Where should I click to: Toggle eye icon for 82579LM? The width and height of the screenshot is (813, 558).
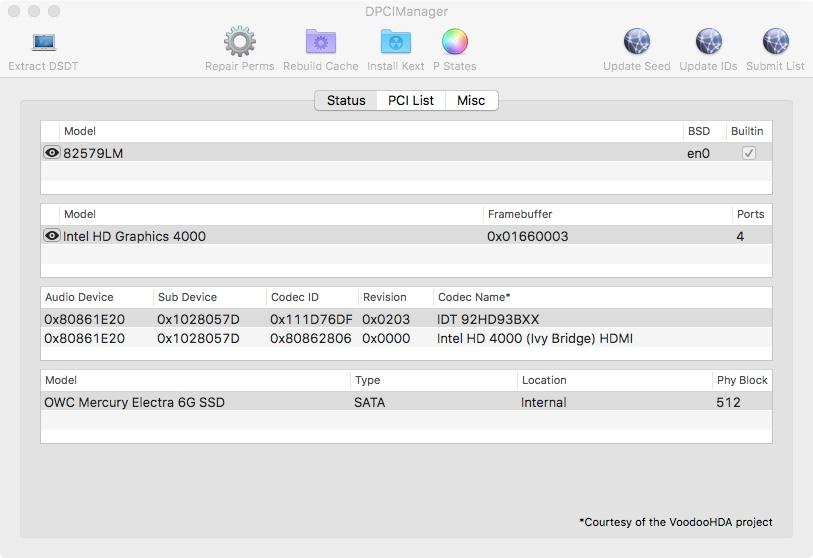click(52, 152)
